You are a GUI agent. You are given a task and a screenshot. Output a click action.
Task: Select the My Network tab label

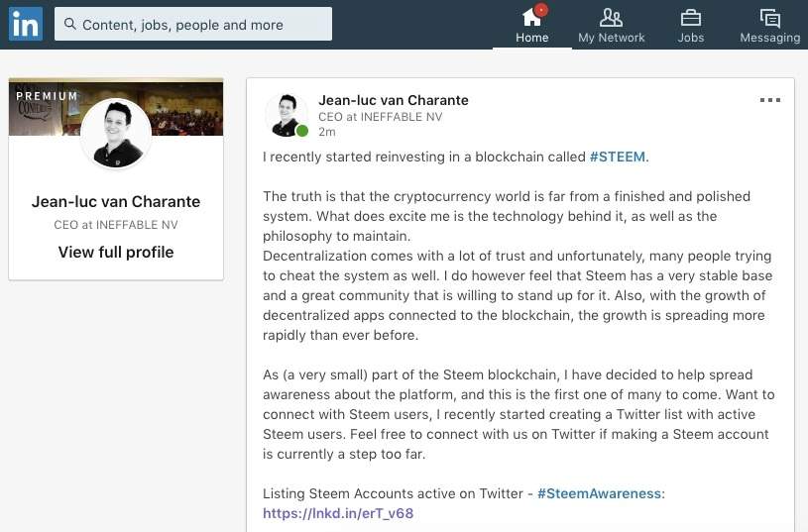pos(612,38)
